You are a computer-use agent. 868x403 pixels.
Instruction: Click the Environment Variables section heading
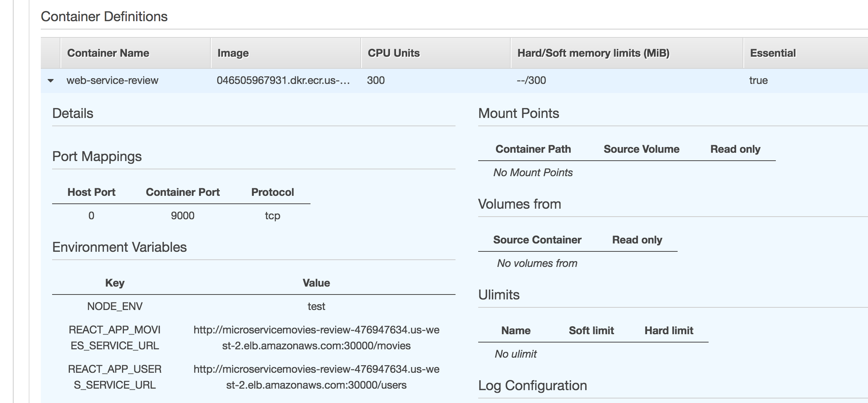120,247
